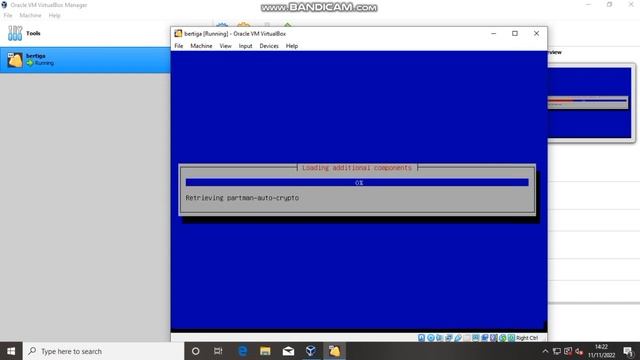Open File Explorer from taskbar
The image size is (640, 360).
[x=265, y=351]
